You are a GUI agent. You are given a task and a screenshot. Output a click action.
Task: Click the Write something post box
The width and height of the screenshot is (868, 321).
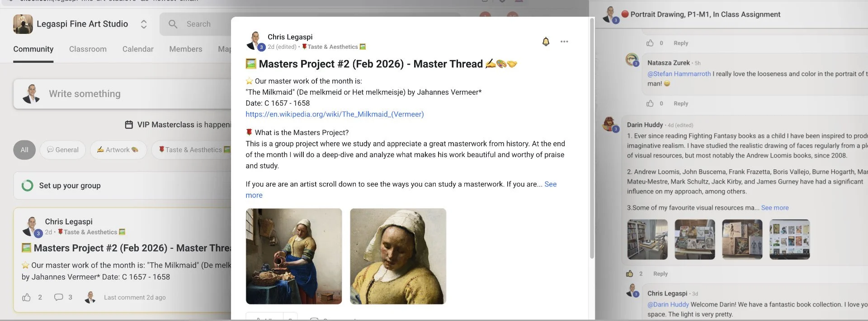pyautogui.click(x=122, y=94)
